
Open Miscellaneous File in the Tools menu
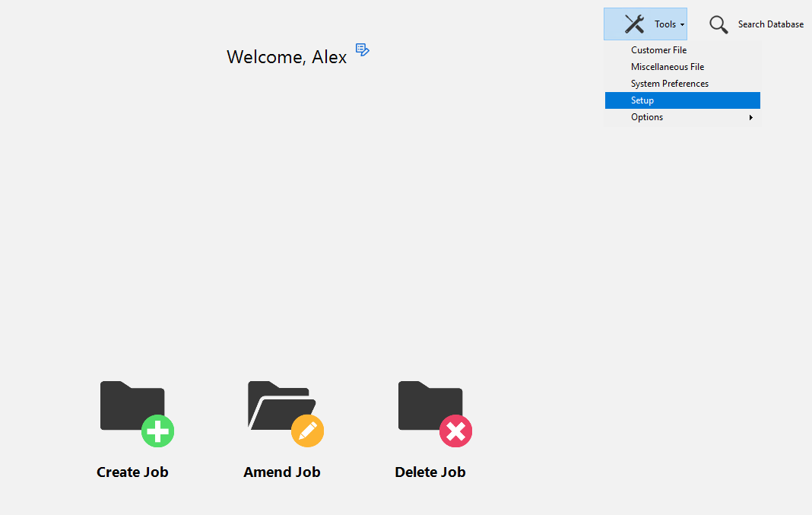[668, 67]
